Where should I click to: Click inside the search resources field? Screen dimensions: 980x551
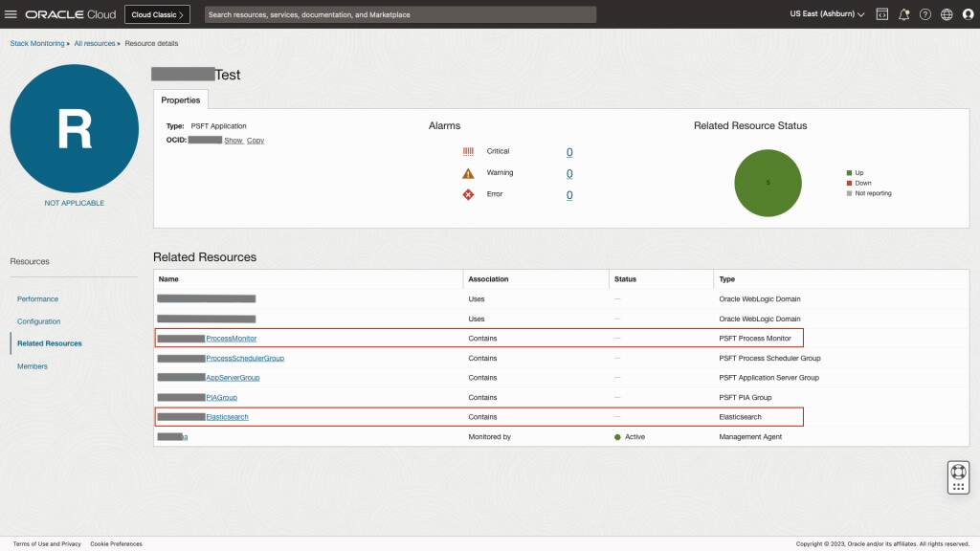click(x=402, y=13)
